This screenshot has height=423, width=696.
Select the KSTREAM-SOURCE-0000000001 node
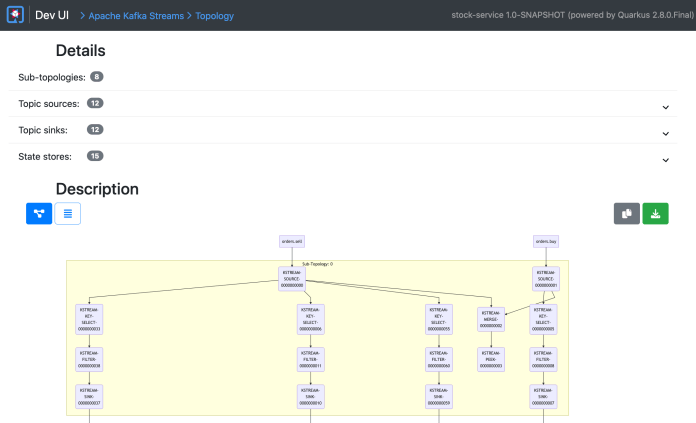pyautogui.click(x=546, y=279)
